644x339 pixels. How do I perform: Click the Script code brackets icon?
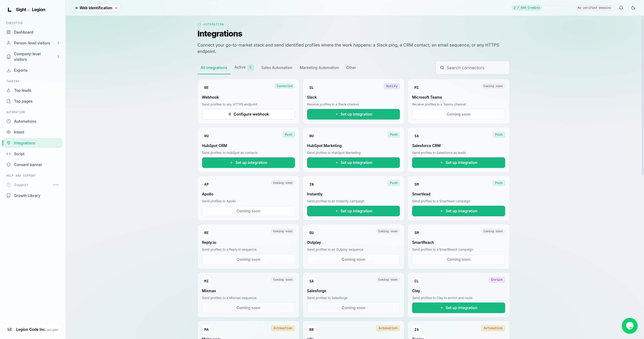tap(9, 154)
